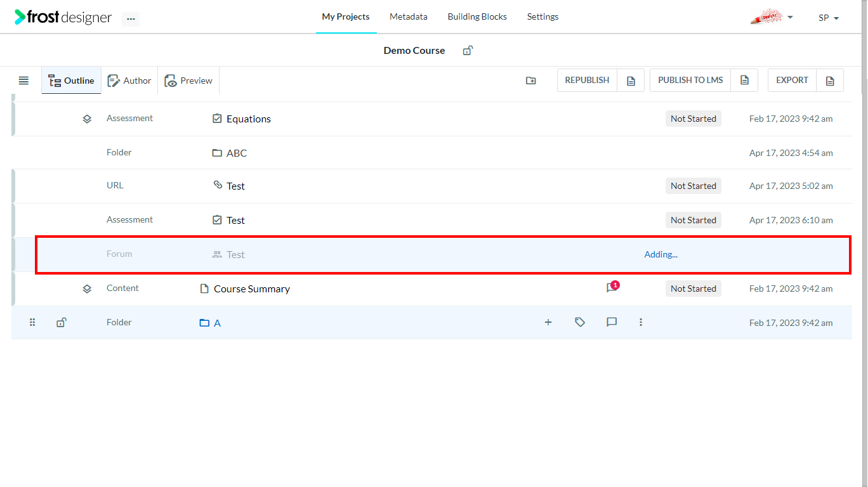Click the assessment icon in the Assessment Test row

click(217, 220)
